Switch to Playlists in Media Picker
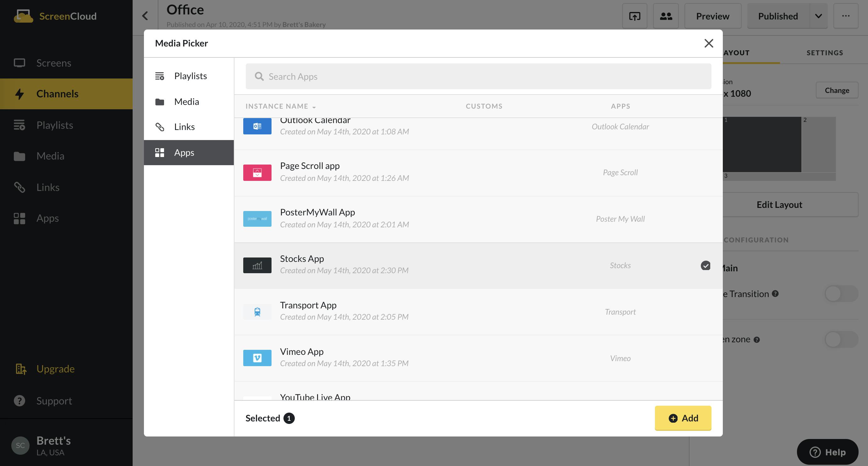Viewport: 868px width, 466px height. pos(189,76)
